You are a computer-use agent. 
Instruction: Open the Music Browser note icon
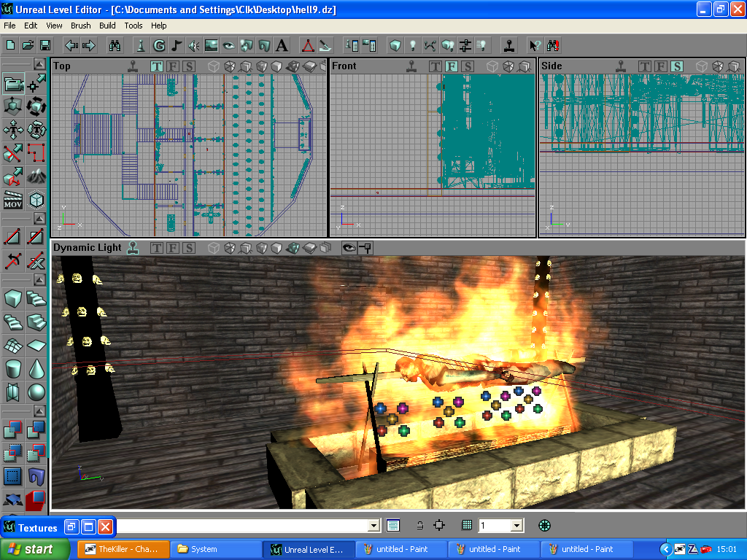[177, 45]
